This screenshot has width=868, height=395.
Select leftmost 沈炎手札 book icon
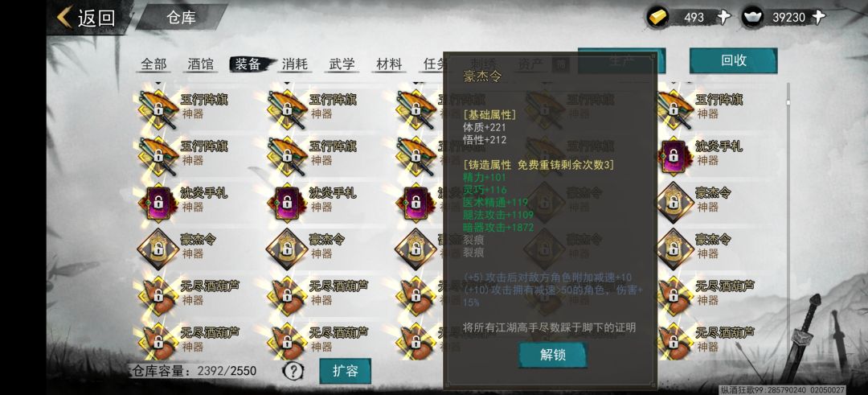[x=158, y=202]
